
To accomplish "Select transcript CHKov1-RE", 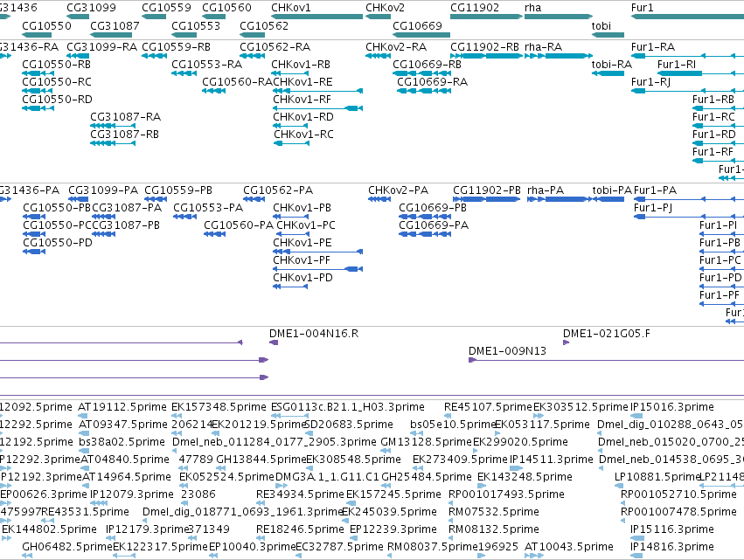I will [x=302, y=82].
